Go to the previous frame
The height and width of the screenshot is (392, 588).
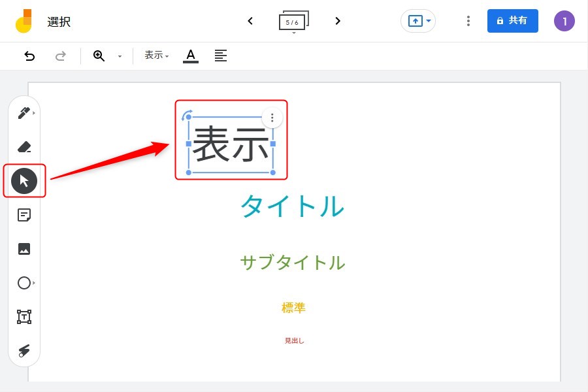click(x=250, y=21)
